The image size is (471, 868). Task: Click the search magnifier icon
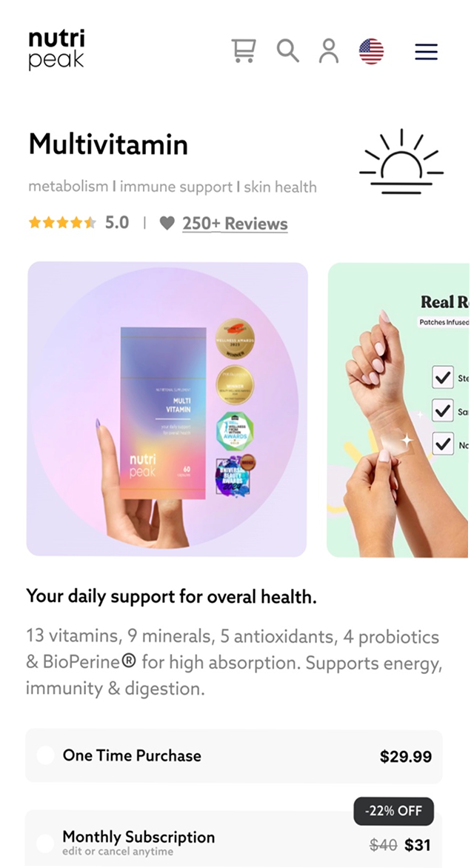click(x=288, y=51)
